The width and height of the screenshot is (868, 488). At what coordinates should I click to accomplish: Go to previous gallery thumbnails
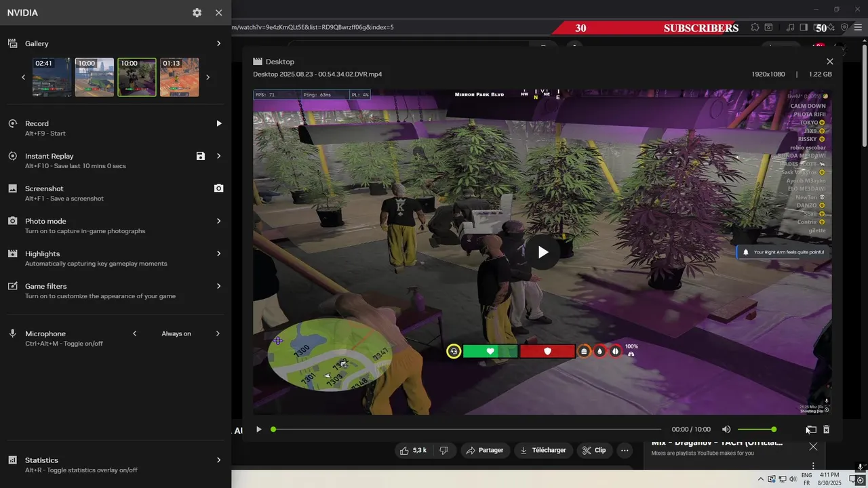(23, 77)
